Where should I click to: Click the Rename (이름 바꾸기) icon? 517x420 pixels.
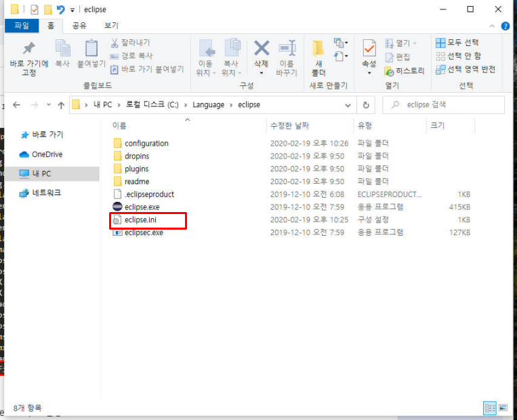(287, 48)
